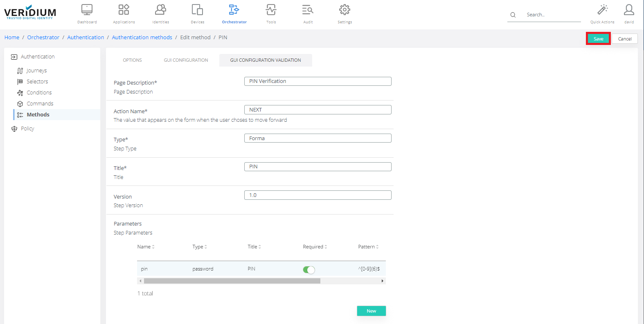The image size is (644, 324).
Task: Open the david user profile icon
Action: (629, 10)
